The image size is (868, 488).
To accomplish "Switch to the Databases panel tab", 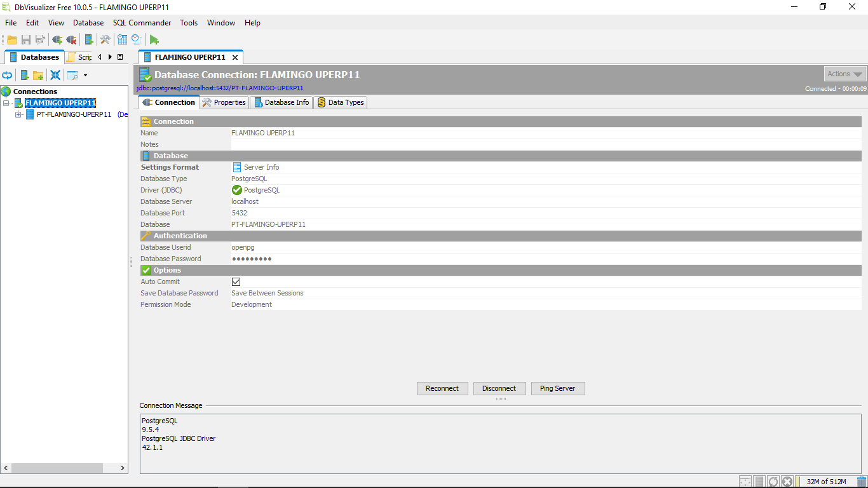I will pyautogui.click(x=34, y=57).
